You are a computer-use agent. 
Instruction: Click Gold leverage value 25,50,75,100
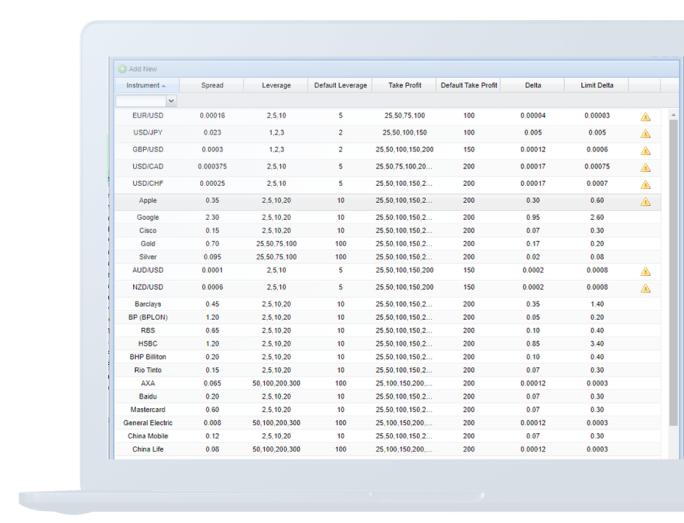tap(276, 243)
